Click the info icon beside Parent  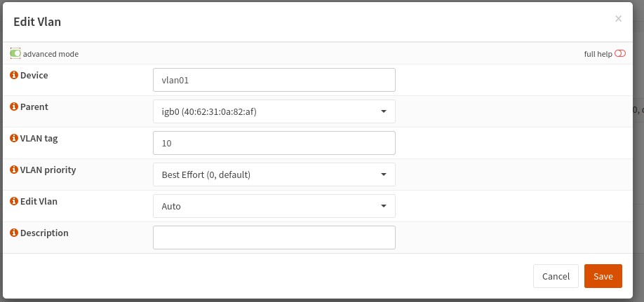[x=14, y=107]
